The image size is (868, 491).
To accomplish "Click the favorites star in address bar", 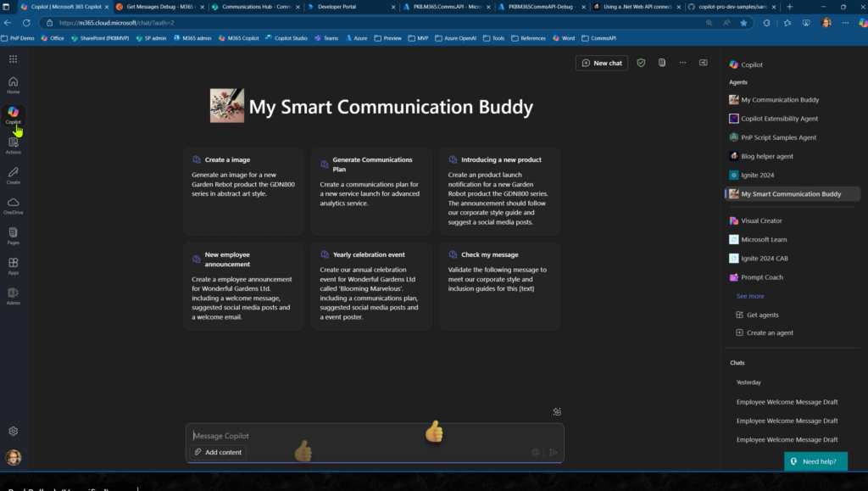I will [x=743, y=23].
